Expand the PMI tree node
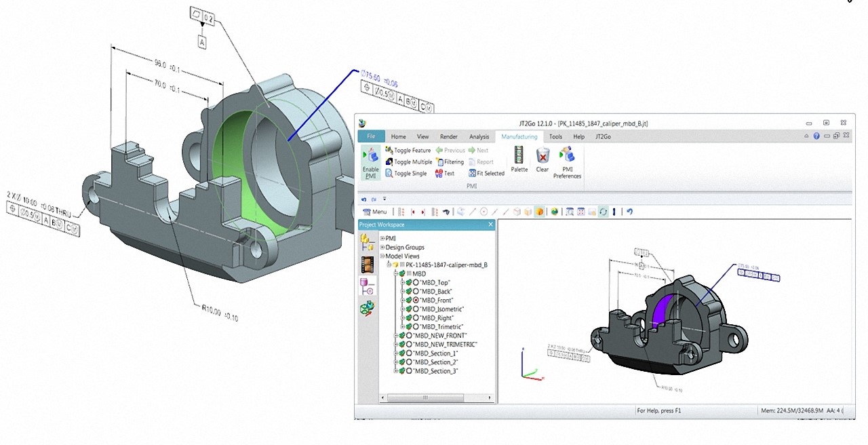The image size is (868, 445). pos(382,238)
